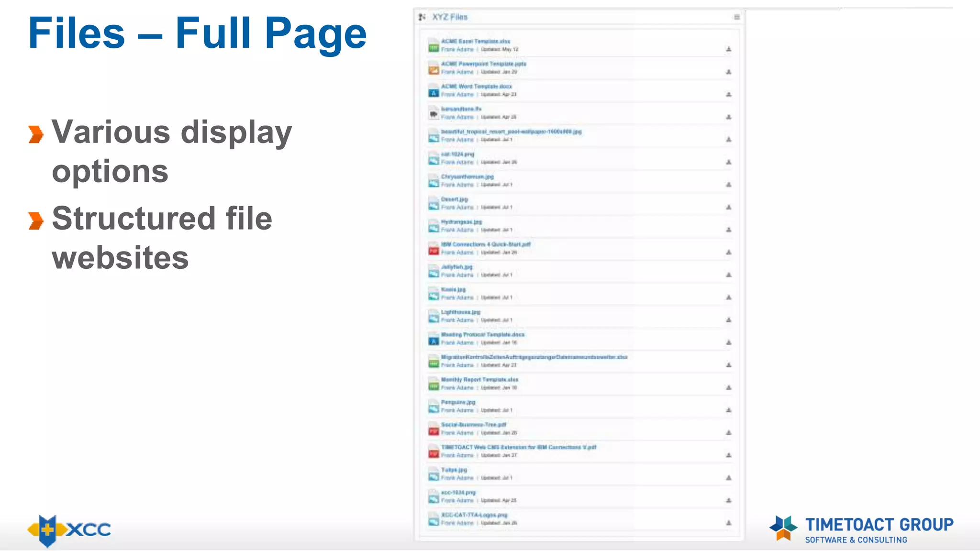Open Chrysanthemum.jpg file link
The image size is (980, 551).
tap(468, 177)
